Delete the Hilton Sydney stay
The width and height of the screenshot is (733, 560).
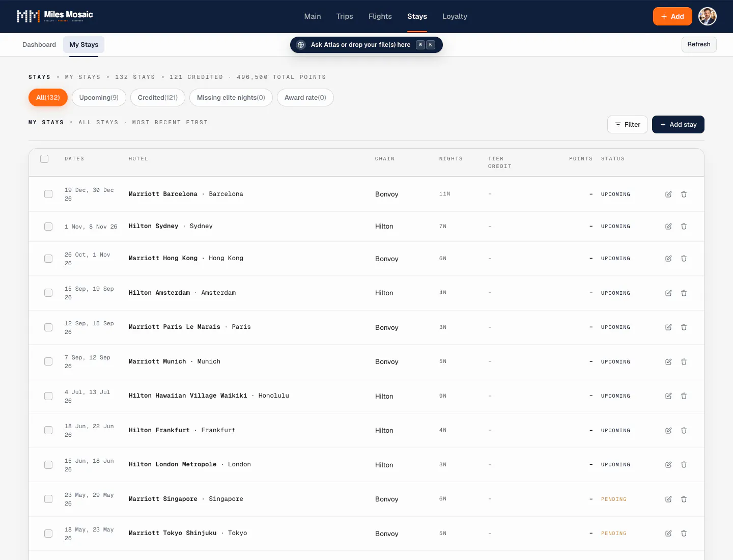click(684, 226)
